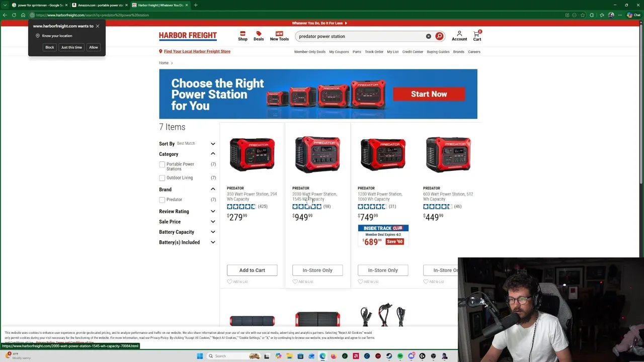The width and height of the screenshot is (644, 362).
Task: Open 1200 Watt Power Station product image
Action: click(x=383, y=155)
